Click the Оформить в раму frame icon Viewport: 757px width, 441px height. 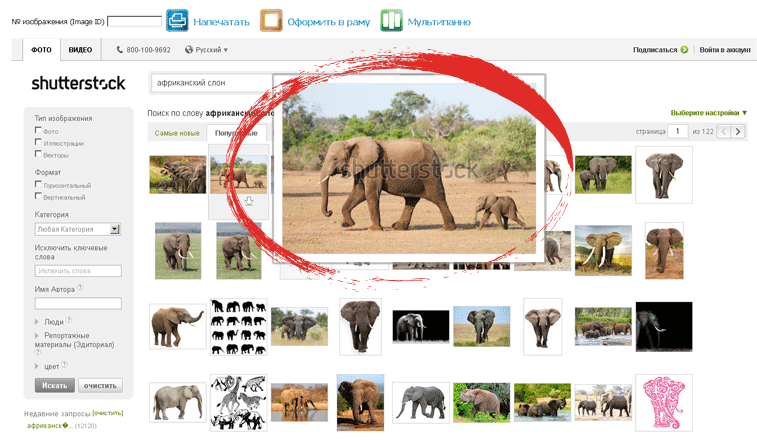tap(271, 20)
